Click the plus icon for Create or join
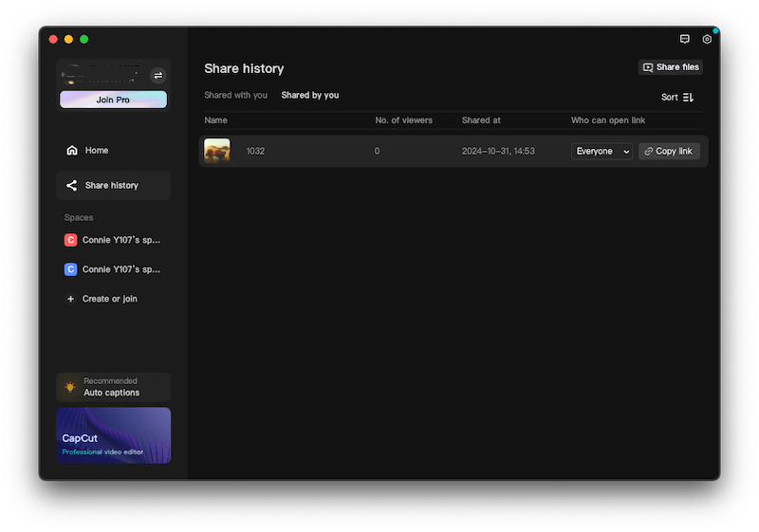Screen dimensions: 759x532 point(70,299)
